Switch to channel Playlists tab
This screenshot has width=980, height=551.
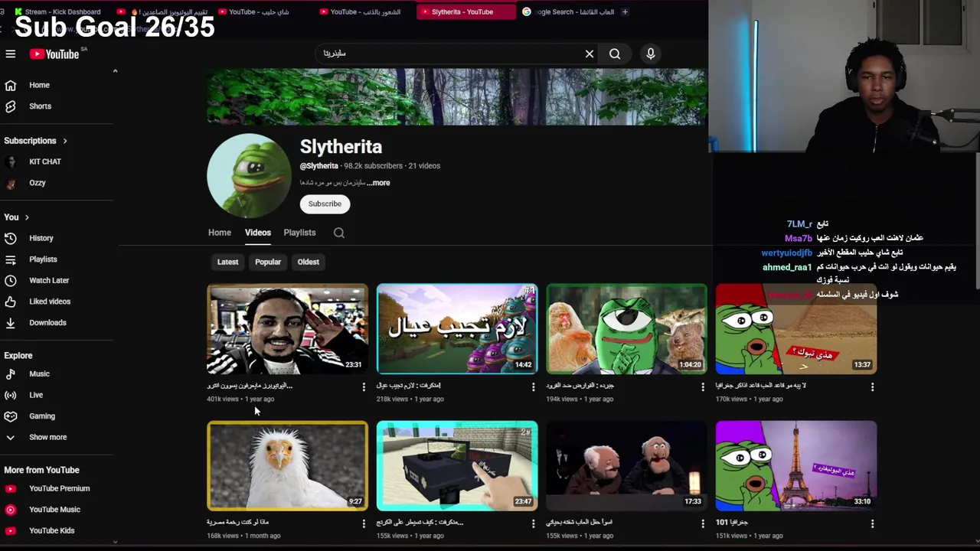[299, 233]
